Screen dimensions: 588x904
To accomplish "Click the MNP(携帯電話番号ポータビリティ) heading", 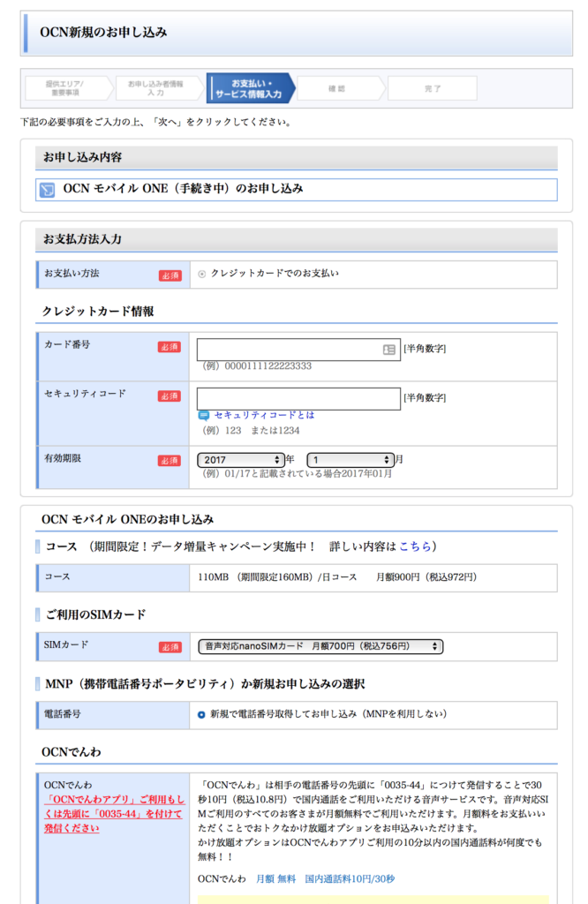I will pyautogui.click(x=205, y=684).
